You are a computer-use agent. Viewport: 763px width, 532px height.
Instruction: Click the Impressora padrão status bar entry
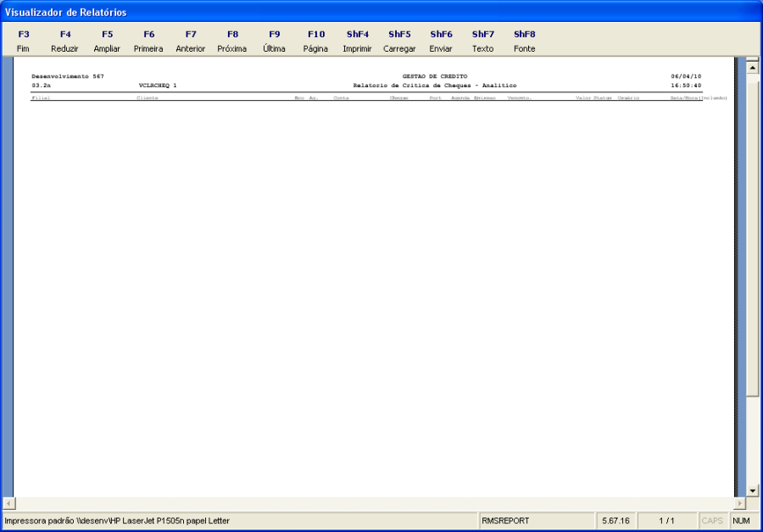(x=240, y=521)
